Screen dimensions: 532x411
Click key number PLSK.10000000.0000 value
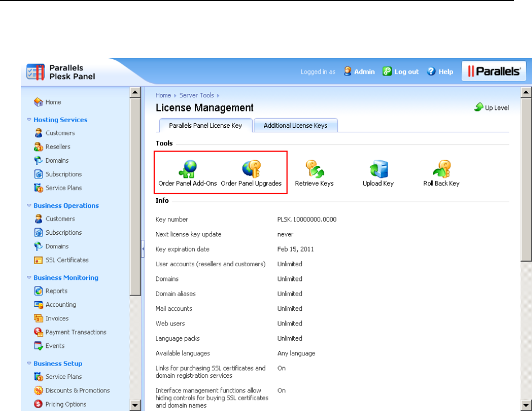(307, 219)
